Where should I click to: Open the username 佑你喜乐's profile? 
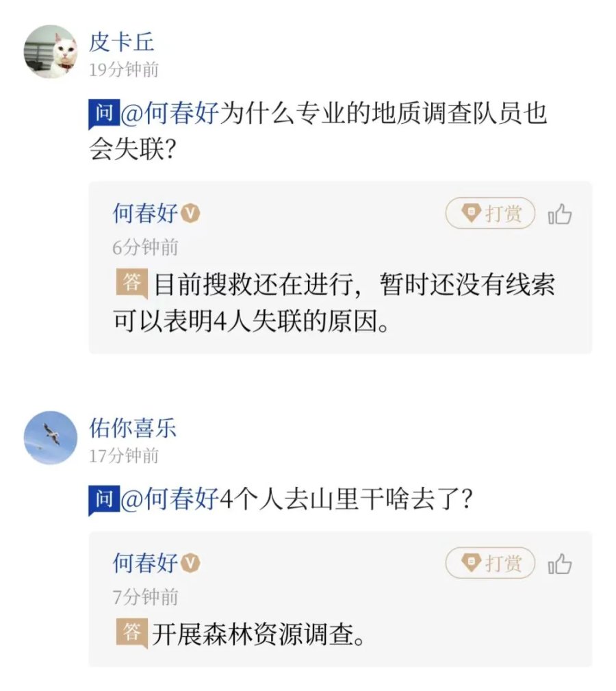coord(133,429)
